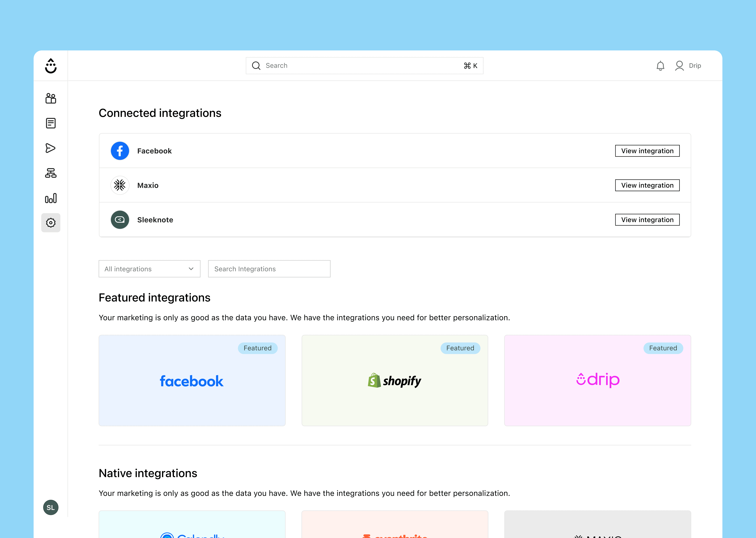Open the Settings gear icon in the sidebar
Screen dimensions: 756x538
point(51,223)
